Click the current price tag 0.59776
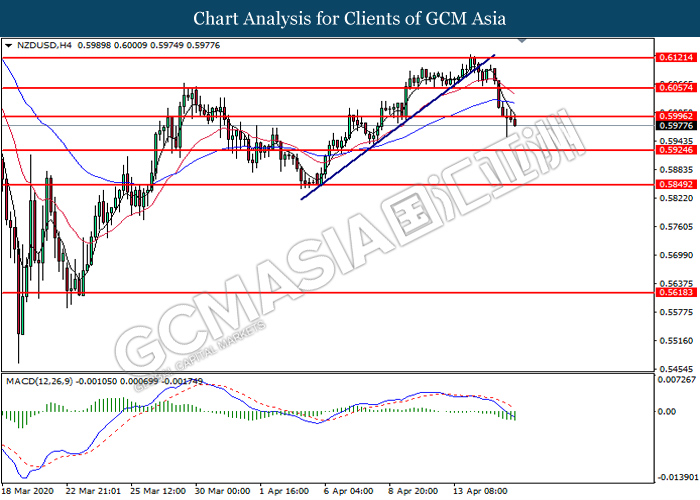The image size is (700, 500). point(676,126)
